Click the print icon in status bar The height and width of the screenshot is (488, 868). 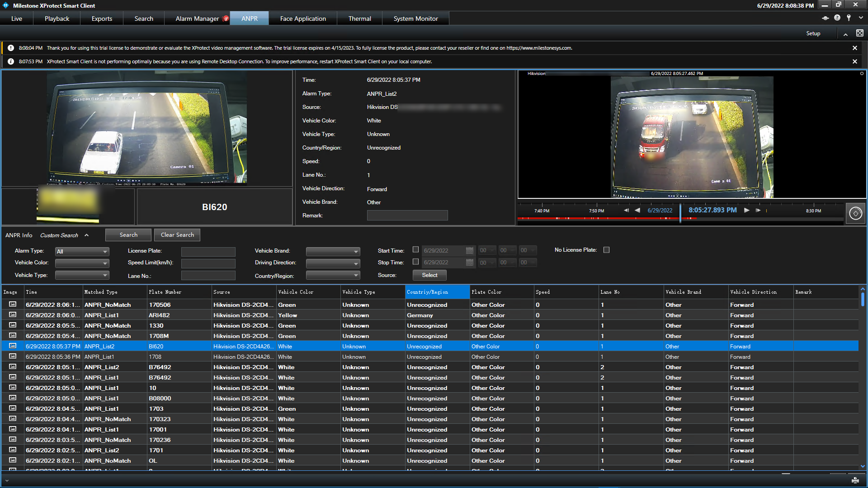pos(855,480)
